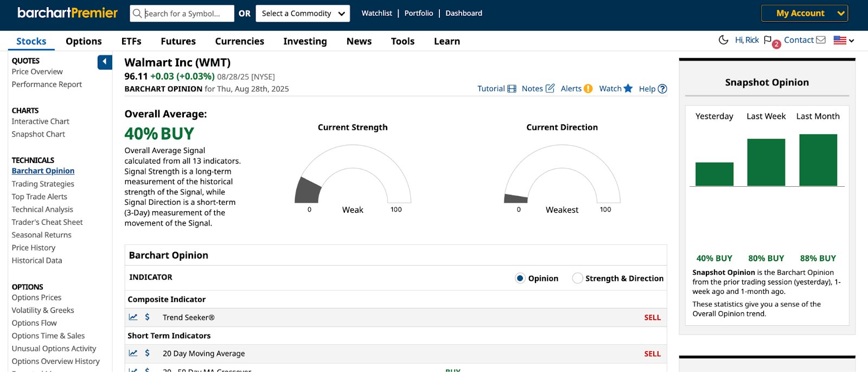This screenshot has width=868, height=372.
Task: Click the Notes edit icon
Action: point(550,88)
